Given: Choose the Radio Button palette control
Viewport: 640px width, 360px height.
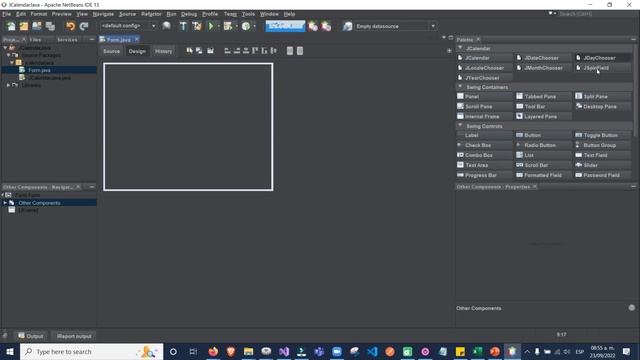Looking at the screenshot, I should pos(544,145).
